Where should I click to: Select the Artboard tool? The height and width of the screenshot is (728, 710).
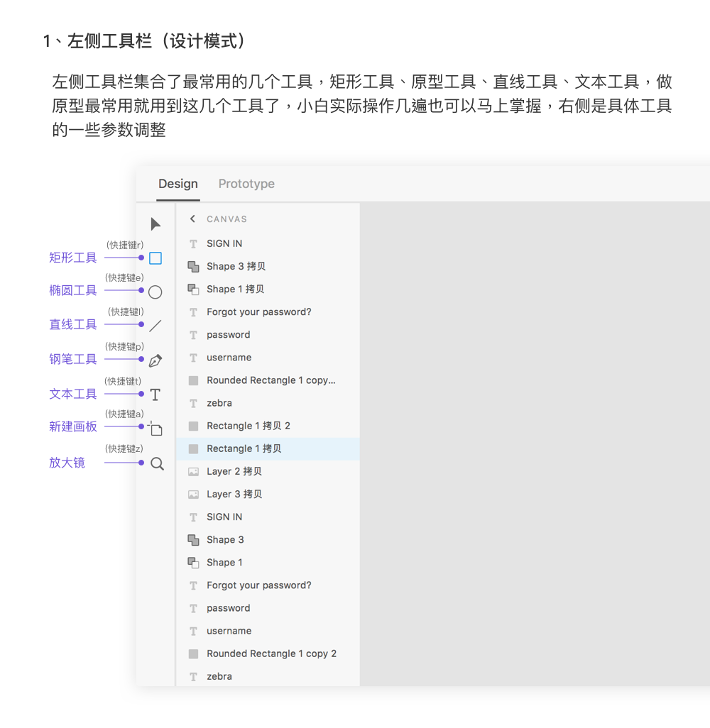(x=155, y=429)
